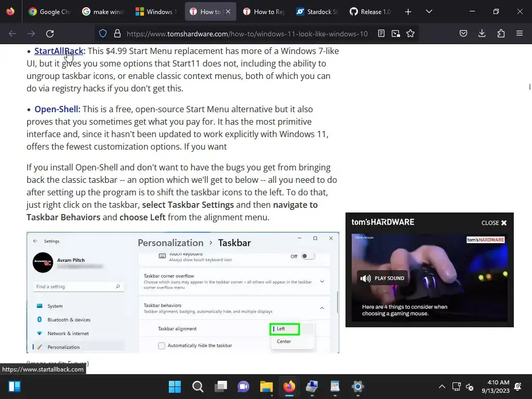This screenshot has height=399, width=532.
Task: Open picture-in-picture from address bar
Action: (x=395, y=34)
